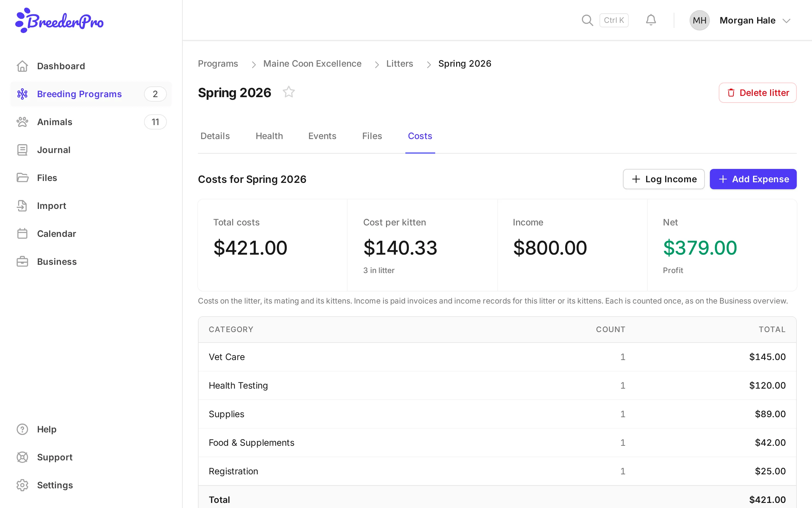Click the Animals paw icon
This screenshot has height=508, width=812.
22,122
